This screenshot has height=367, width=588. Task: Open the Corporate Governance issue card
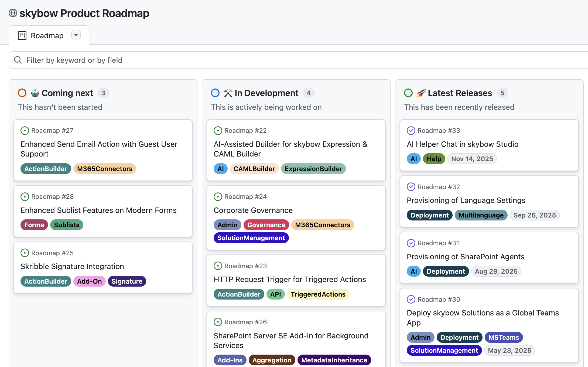[253, 210]
